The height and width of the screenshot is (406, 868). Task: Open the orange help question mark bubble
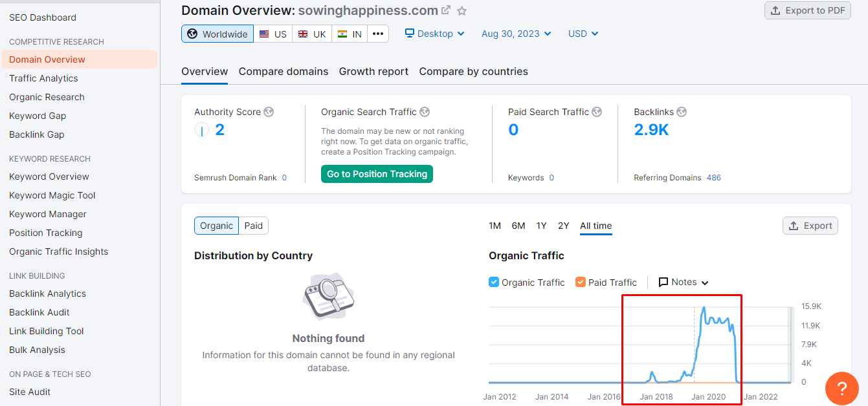click(841, 389)
